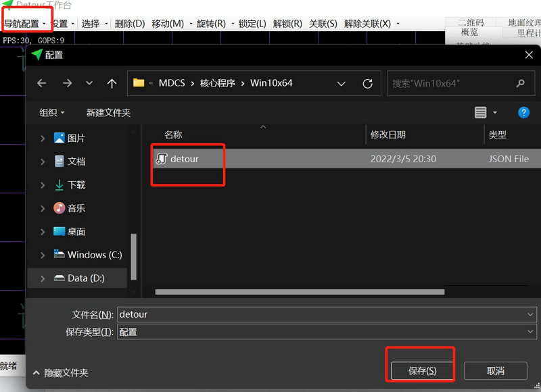Open the change view icon
The width and height of the screenshot is (541, 392).
(x=480, y=112)
